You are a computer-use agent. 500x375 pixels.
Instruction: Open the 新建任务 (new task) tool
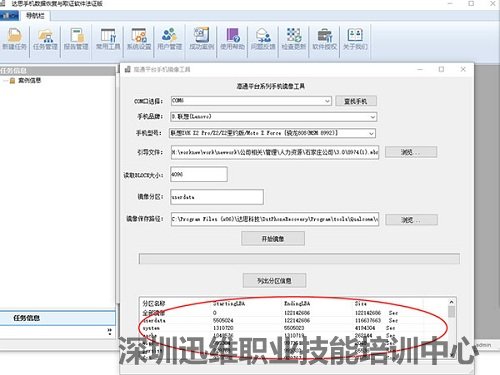pyautogui.click(x=14, y=39)
